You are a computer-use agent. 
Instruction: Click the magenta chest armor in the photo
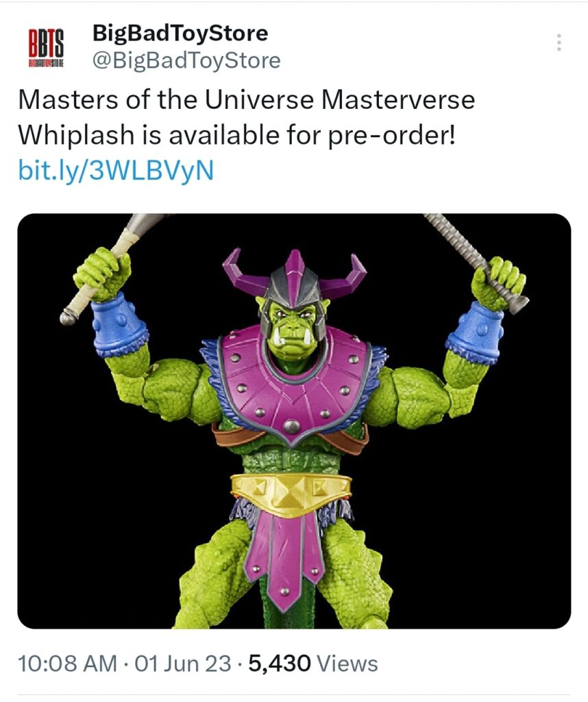(x=293, y=385)
